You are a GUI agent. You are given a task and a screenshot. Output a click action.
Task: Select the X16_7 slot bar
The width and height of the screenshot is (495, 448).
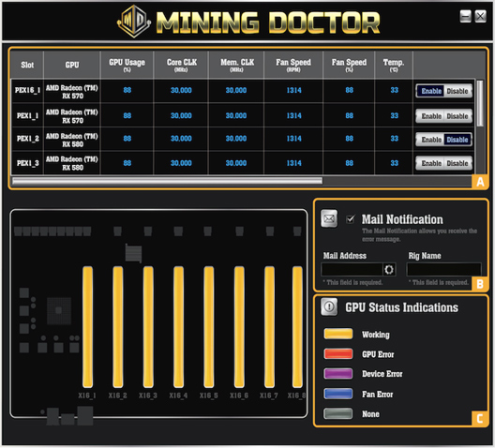click(x=269, y=327)
